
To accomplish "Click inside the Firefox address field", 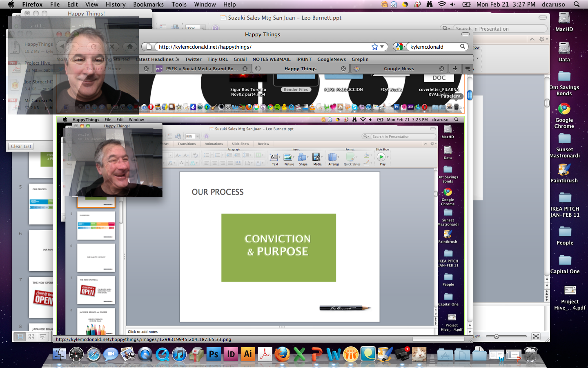I will point(261,47).
